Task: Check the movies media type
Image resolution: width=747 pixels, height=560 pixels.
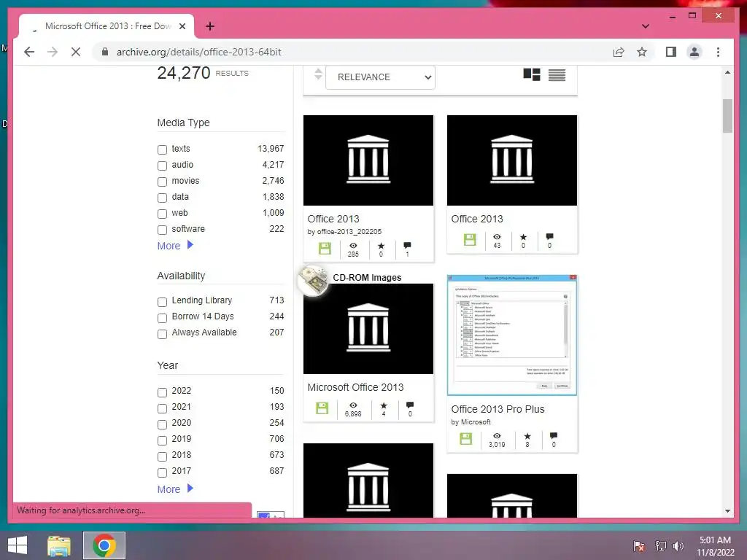Action: coord(162,182)
